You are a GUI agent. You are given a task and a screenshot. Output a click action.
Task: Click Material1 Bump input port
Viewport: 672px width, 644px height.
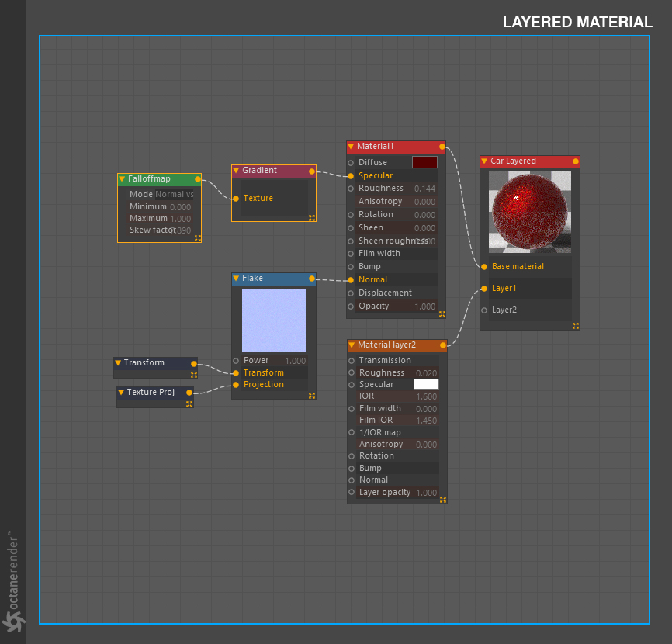[x=351, y=267]
